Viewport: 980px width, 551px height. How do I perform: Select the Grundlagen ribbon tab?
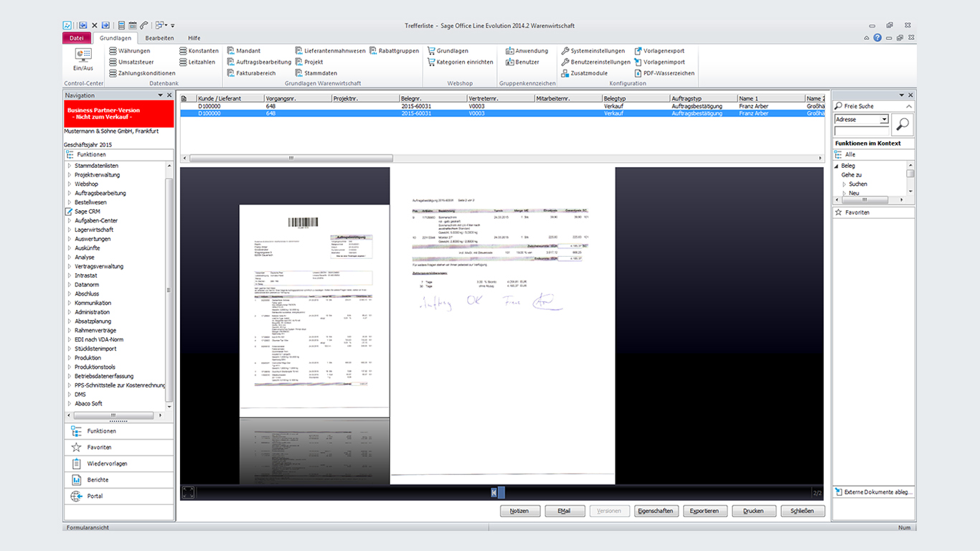click(x=116, y=38)
